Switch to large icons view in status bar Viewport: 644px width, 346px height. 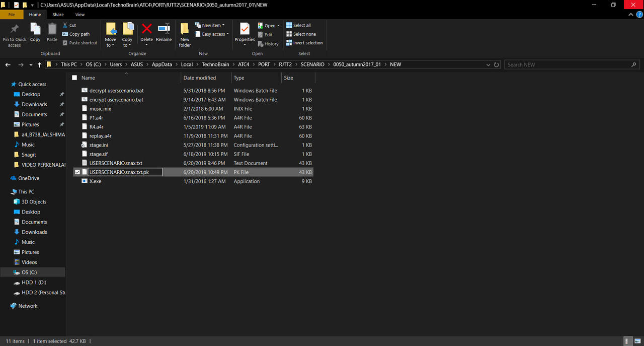tap(636, 341)
